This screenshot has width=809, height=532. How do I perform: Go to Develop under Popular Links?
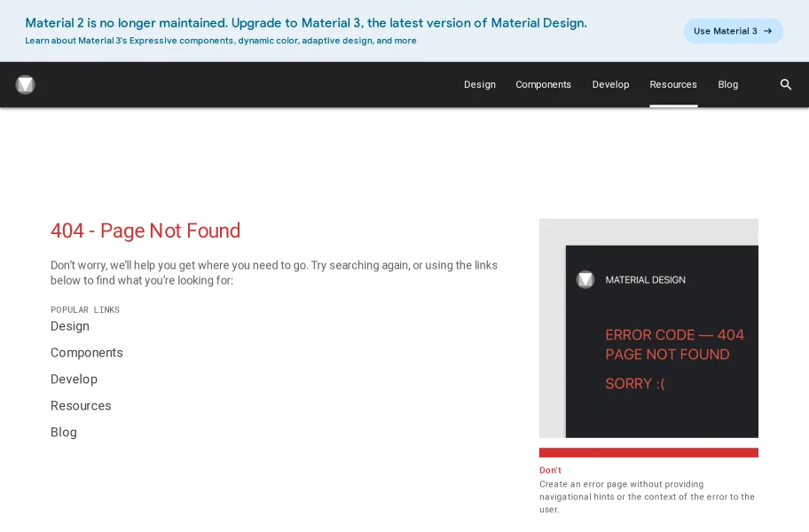[74, 379]
